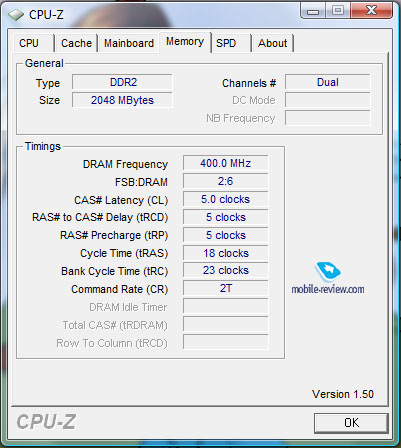Switch to the Mainboard tab
This screenshot has height=448, width=401.
pyautogui.click(x=129, y=43)
